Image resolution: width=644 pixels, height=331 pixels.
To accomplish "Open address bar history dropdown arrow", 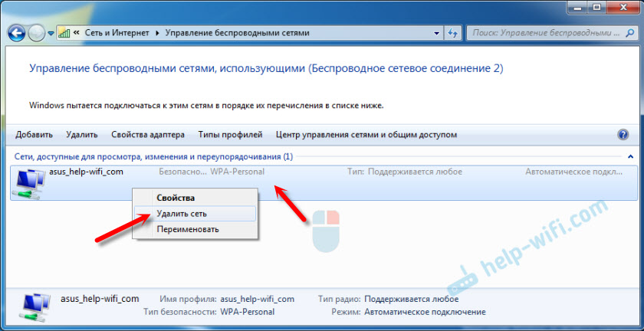I will 436,33.
